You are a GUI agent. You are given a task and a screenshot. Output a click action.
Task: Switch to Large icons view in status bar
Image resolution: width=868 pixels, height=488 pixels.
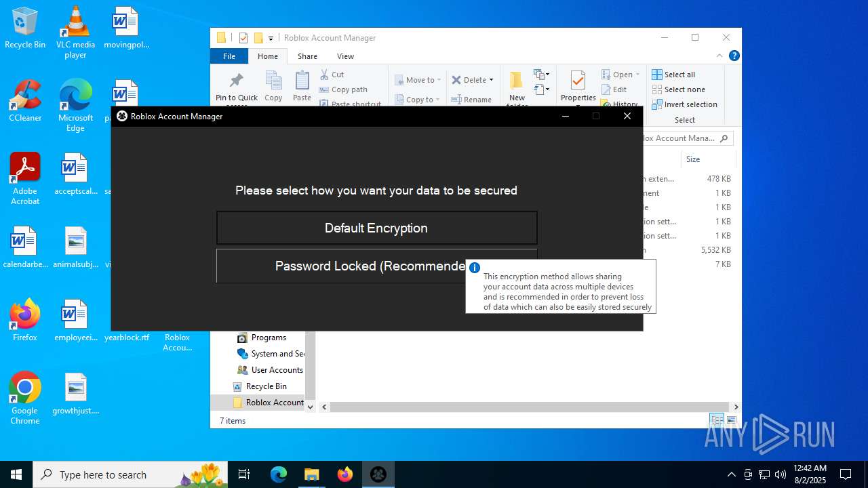pyautogui.click(x=731, y=421)
